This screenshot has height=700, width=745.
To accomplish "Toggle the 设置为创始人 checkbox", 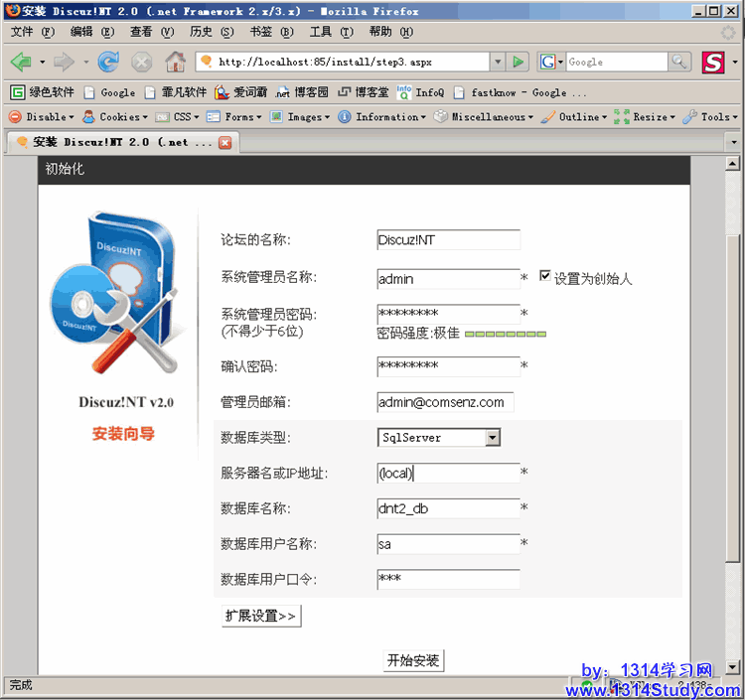I will 544,277.
